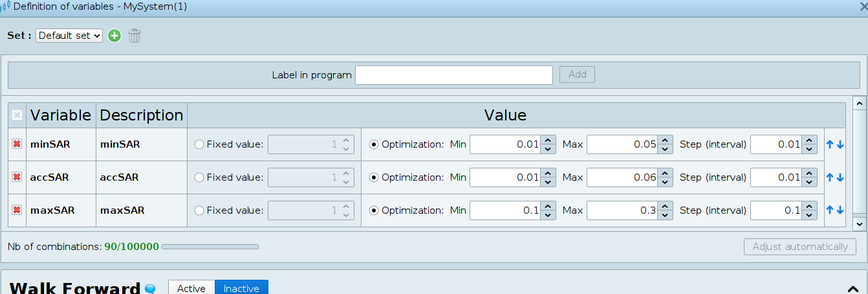Collapse the Walk Forward section

point(851,289)
